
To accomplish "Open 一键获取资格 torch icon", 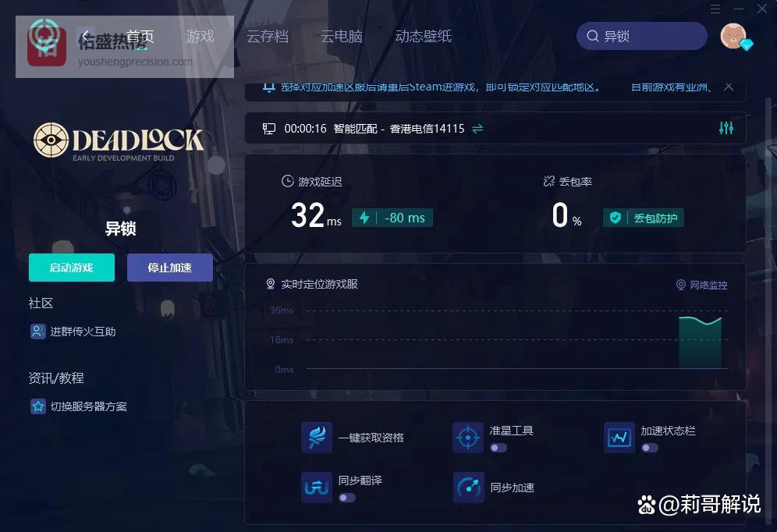I will (316, 438).
